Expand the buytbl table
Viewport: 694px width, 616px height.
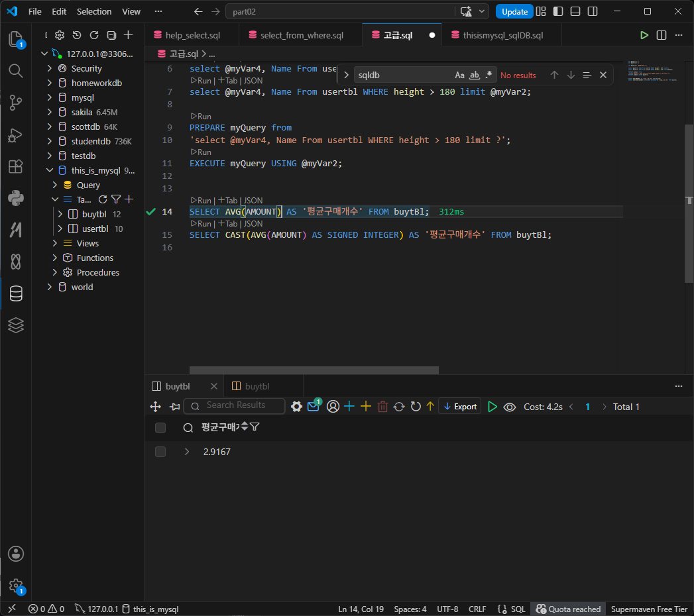click(60, 214)
